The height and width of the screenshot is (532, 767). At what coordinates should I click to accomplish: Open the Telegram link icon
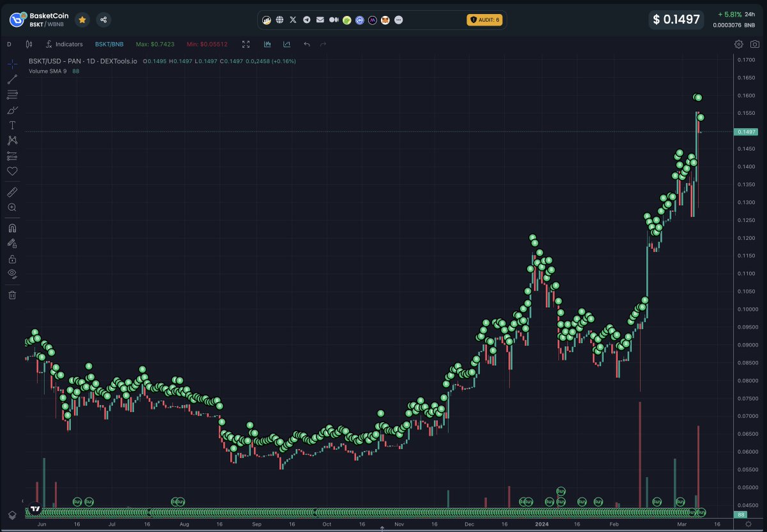307,20
